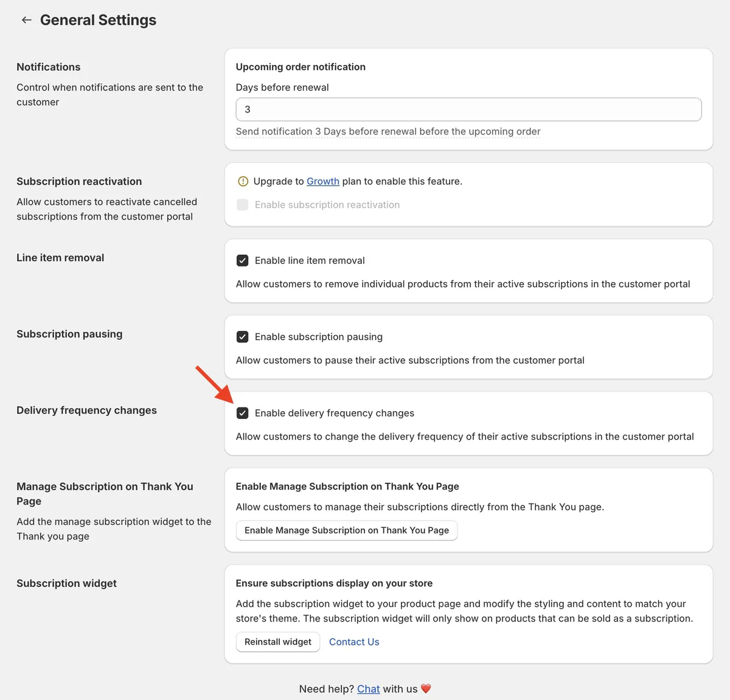Image resolution: width=730 pixels, height=700 pixels.
Task: Click the Enable delivery frequency changes label
Action: click(335, 413)
